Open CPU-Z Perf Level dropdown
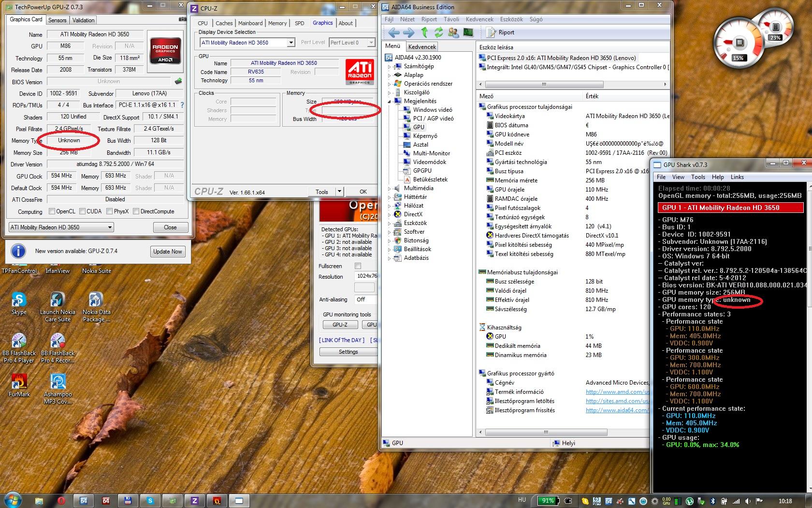Image resolution: width=812 pixels, height=508 pixels. pos(352,43)
